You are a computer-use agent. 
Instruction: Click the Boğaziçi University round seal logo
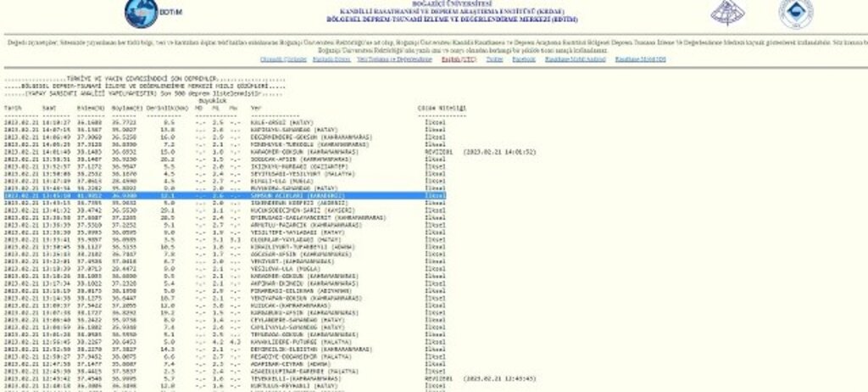tap(796, 14)
